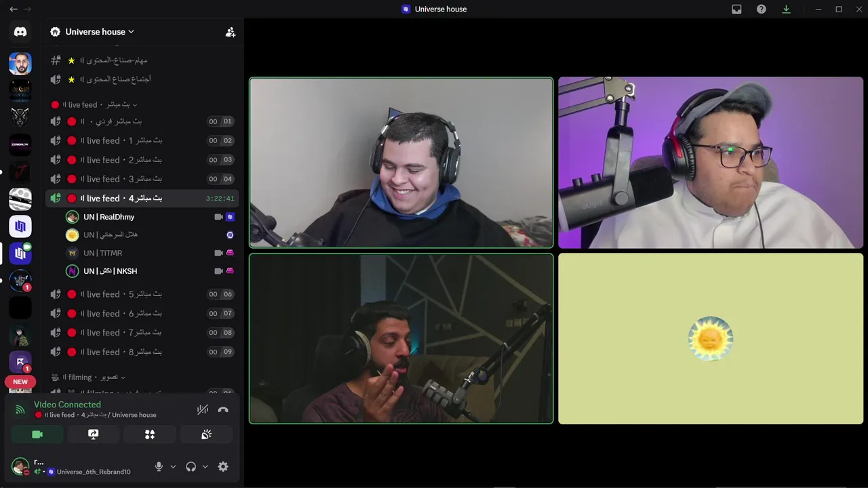Join voice channel live feed 6
This screenshot has width=868, height=488.
point(142,313)
